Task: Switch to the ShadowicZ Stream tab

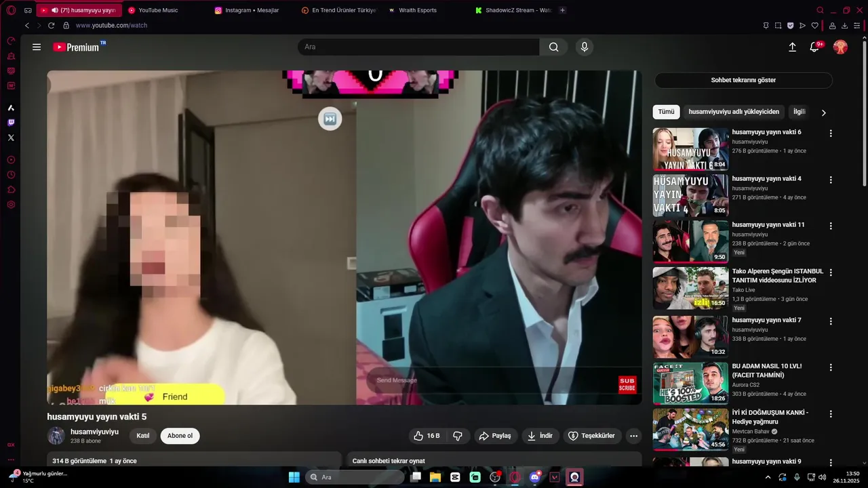Action: pyautogui.click(x=513, y=10)
